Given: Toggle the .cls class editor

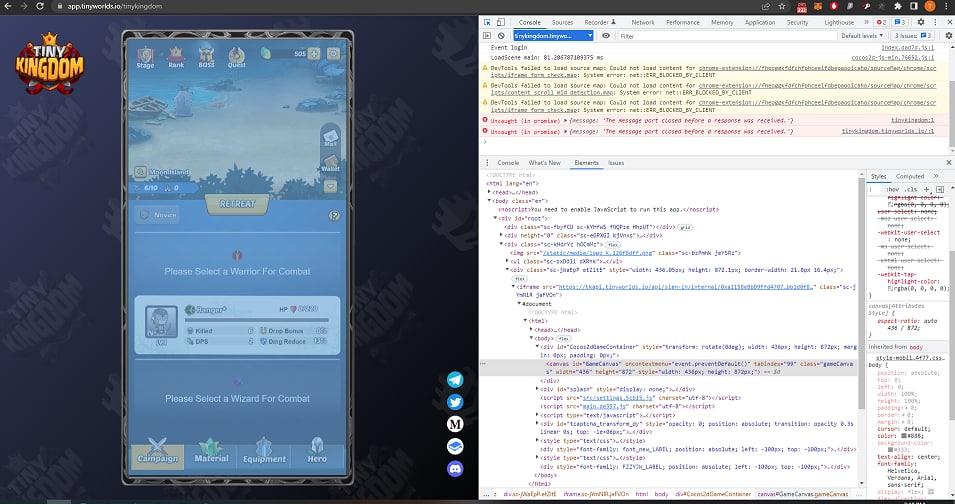Looking at the screenshot, I should coord(912,189).
